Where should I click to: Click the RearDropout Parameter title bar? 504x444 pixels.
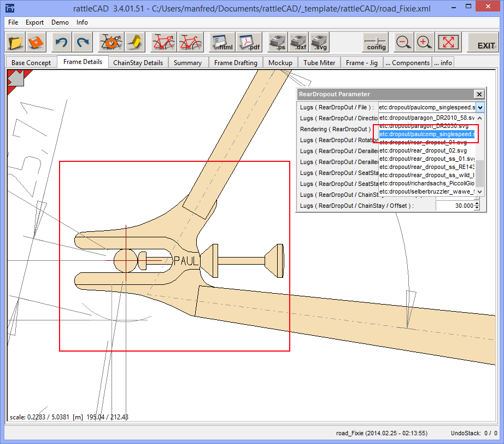pos(386,94)
